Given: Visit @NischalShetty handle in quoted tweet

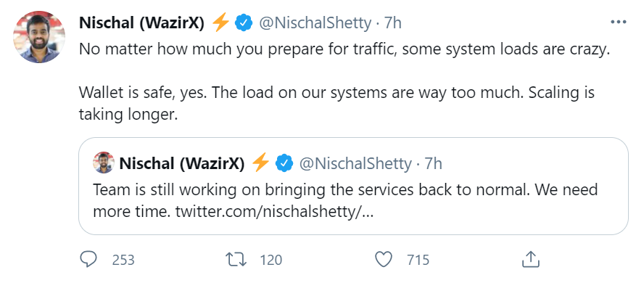Looking at the screenshot, I should pyautogui.click(x=355, y=163).
